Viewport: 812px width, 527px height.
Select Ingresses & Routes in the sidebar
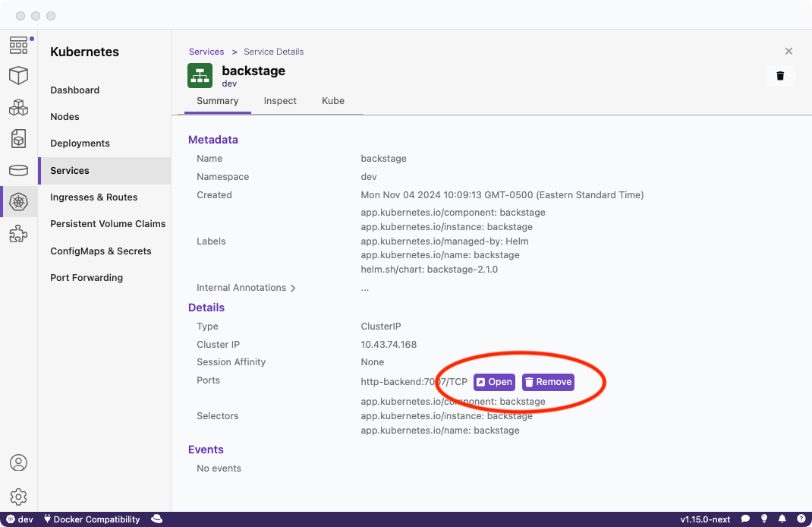pyautogui.click(x=94, y=197)
